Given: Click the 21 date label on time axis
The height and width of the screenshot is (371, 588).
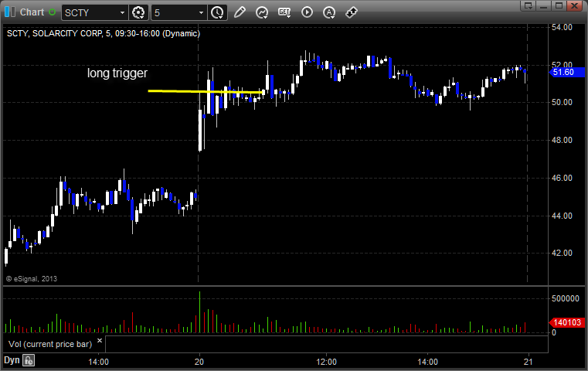Looking at the screenshot, I should pos(529,362).
